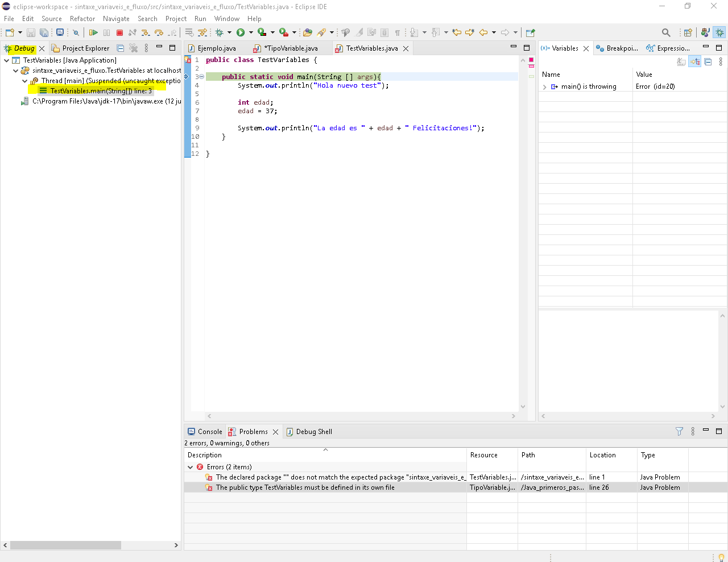
Task: Close the TestVariables.java editor tab
Action: click(406, 49)
